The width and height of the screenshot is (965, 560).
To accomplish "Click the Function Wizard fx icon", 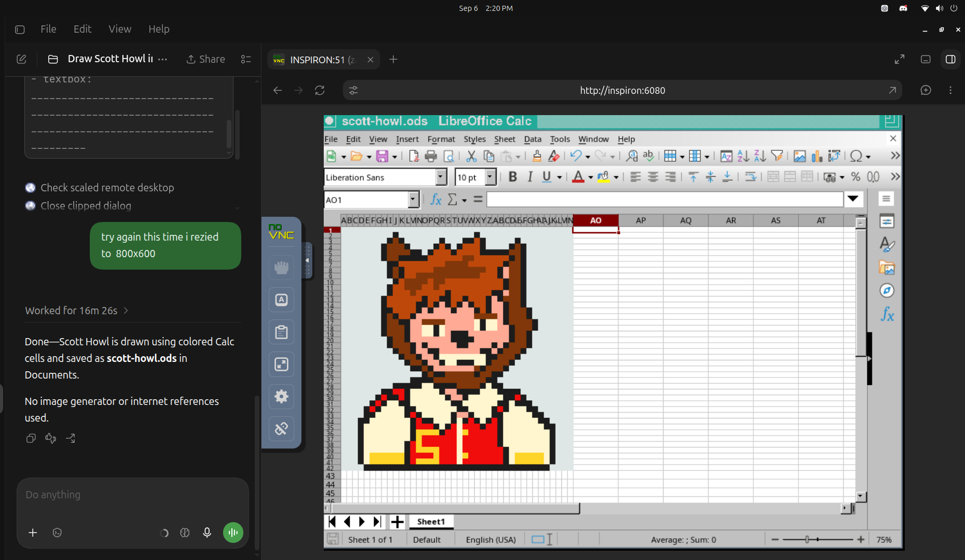I will point(436,200).
